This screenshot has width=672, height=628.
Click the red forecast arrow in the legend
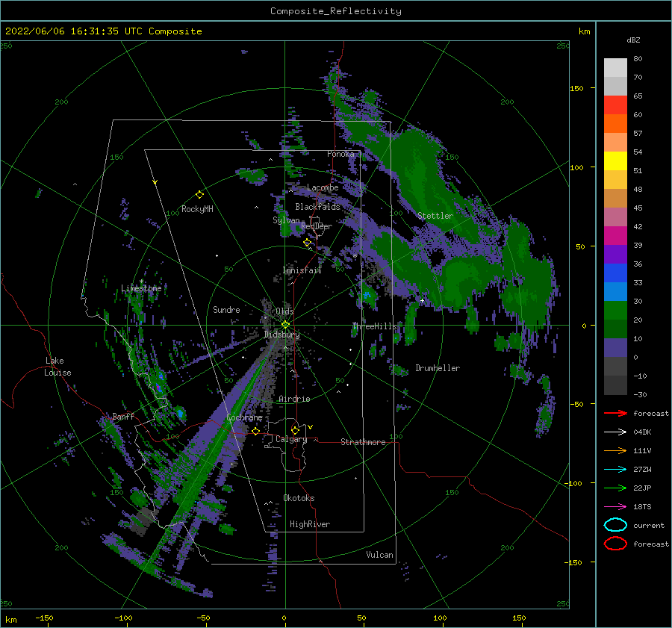[x=615, y=413]
